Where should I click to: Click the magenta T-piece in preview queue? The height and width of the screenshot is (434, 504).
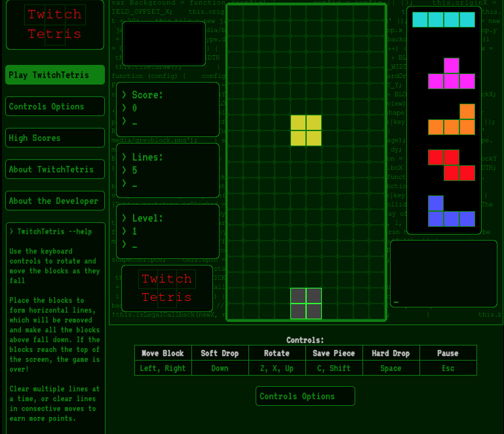click(452, 73)
